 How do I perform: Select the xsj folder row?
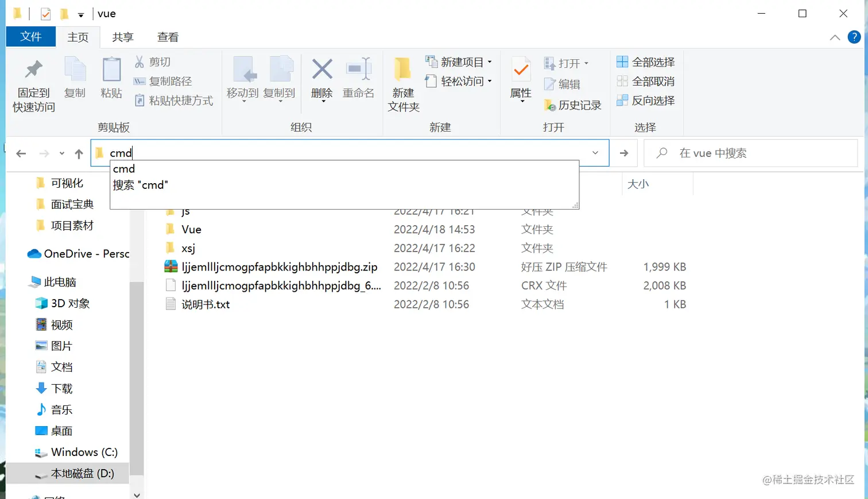[x=425, y=248]
